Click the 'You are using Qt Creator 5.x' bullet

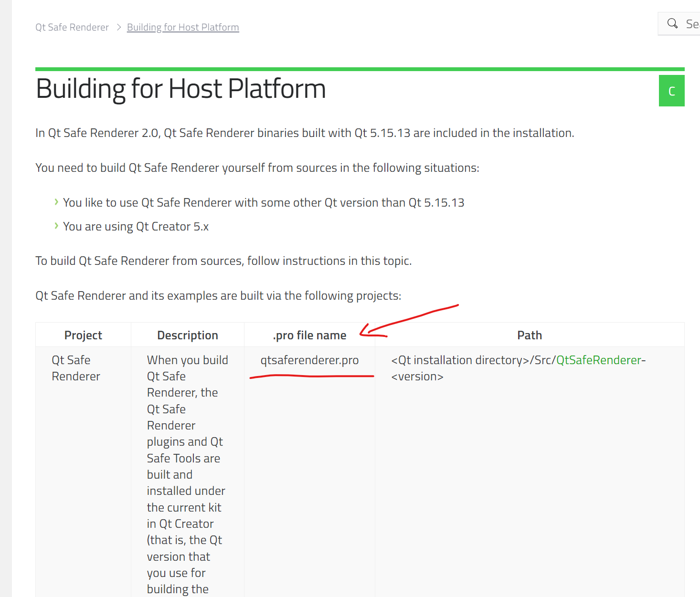tap(136, 226)
